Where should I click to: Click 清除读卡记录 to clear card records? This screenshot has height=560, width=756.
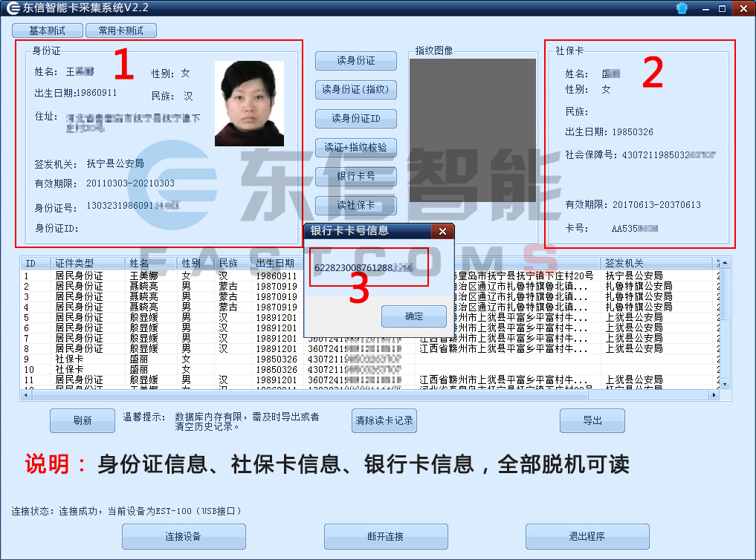tap(384, 420)
